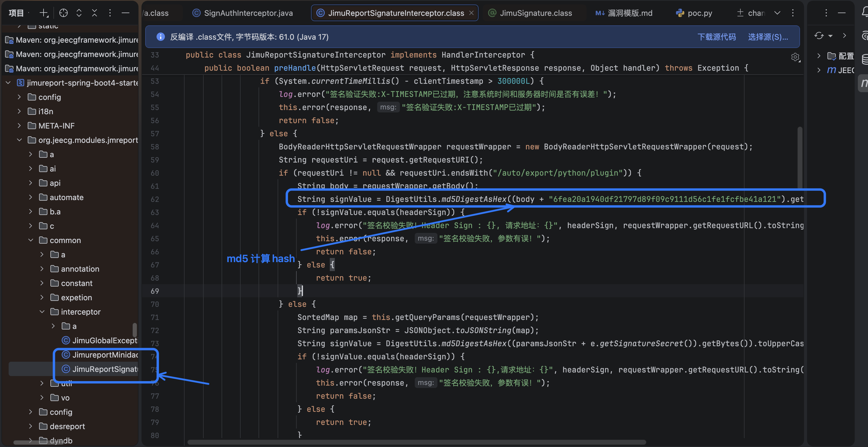Collapse the common folder

coord(31,240)
